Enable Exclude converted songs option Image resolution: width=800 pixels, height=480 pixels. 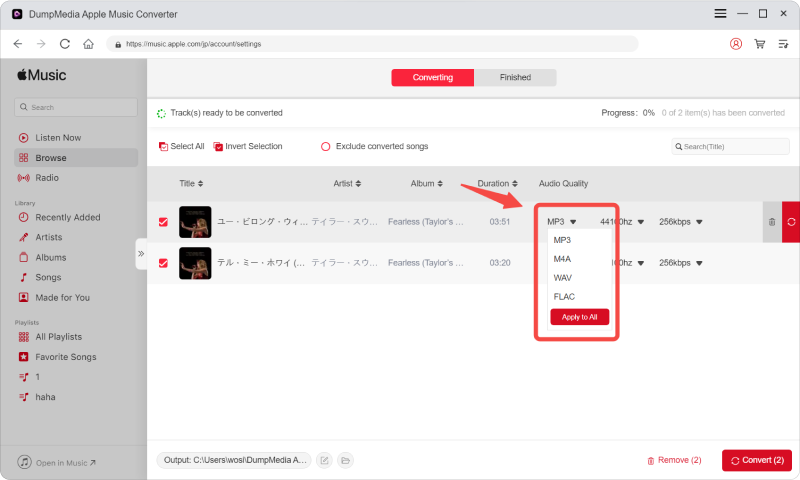325,147
